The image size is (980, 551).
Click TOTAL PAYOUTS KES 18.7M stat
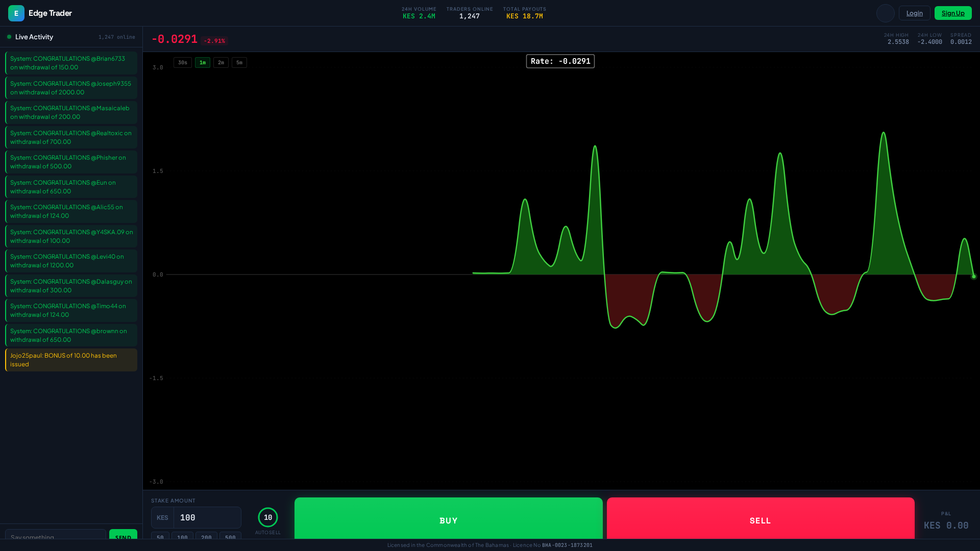pos(525,13)
